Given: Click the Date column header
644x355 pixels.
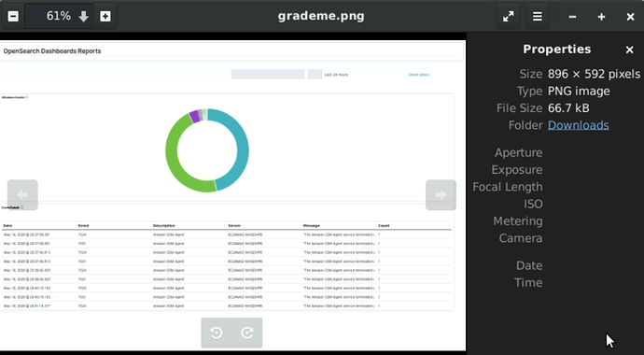Looking at the screenshot, I should pyautogui.click(x=7, y=225).
